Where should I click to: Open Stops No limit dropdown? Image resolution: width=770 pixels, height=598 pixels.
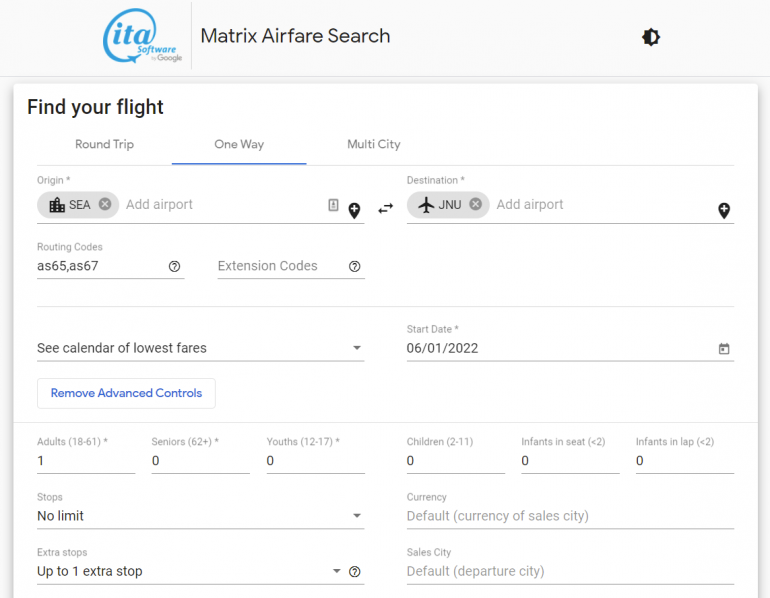200,516
